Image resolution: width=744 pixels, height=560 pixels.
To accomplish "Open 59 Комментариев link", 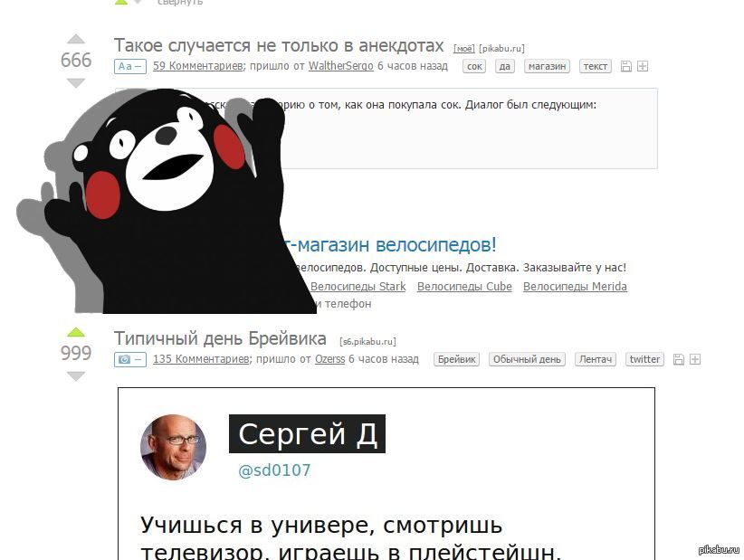I will [x=198, y=66].
